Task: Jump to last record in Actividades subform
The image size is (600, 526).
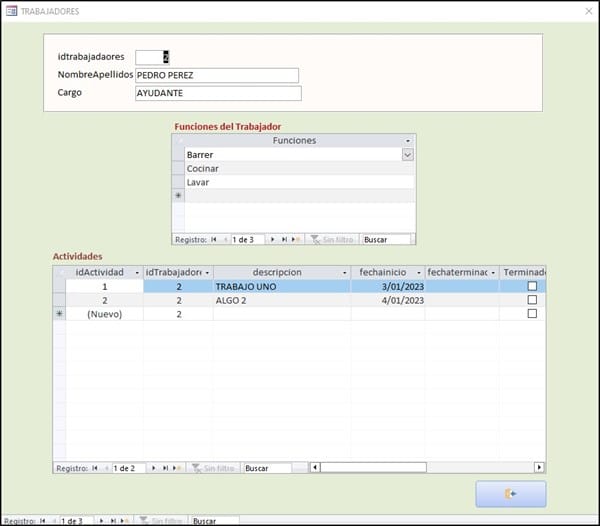Action: pos(165,468)
